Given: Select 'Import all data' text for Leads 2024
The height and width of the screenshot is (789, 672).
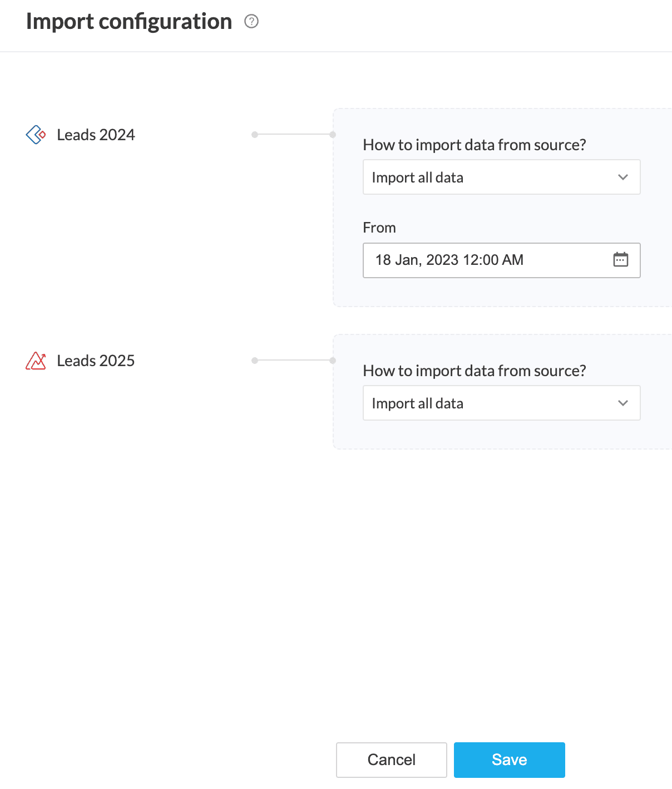Looking at the screenshot, I should 417,177.
